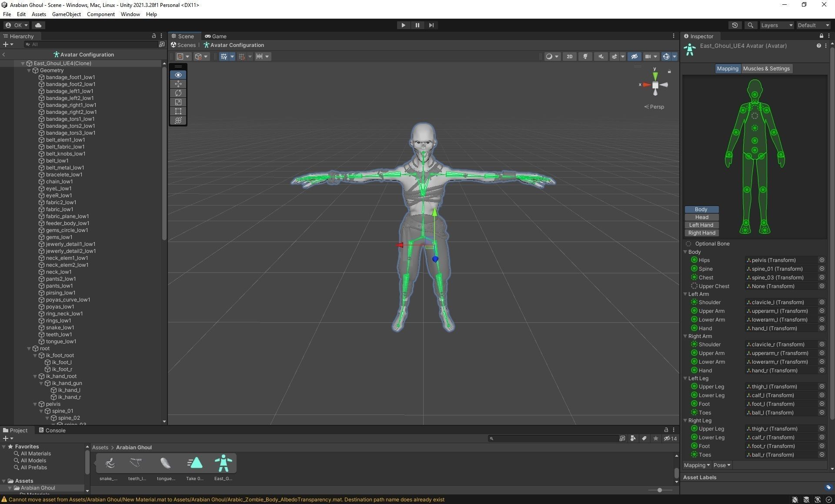The height and width of the screenshot is (504, 835).
Task: Click the global search magnifier icon
Action: pos(750,25)
